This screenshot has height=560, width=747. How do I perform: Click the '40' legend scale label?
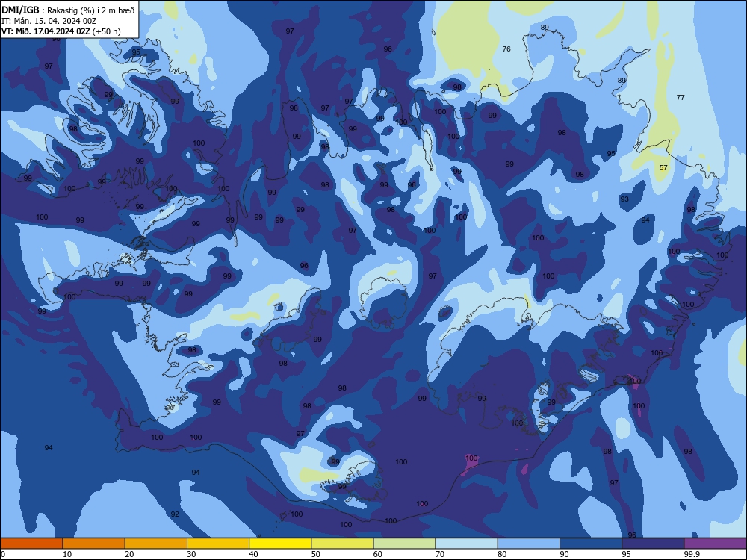pos(253,554)
